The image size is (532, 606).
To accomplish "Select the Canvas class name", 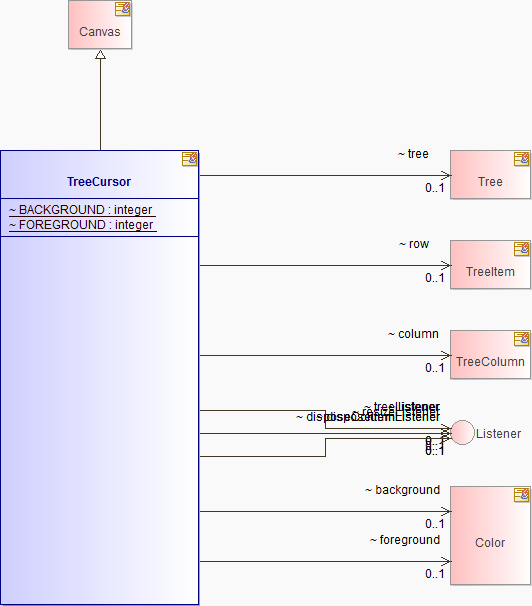I will coord(100,32).
